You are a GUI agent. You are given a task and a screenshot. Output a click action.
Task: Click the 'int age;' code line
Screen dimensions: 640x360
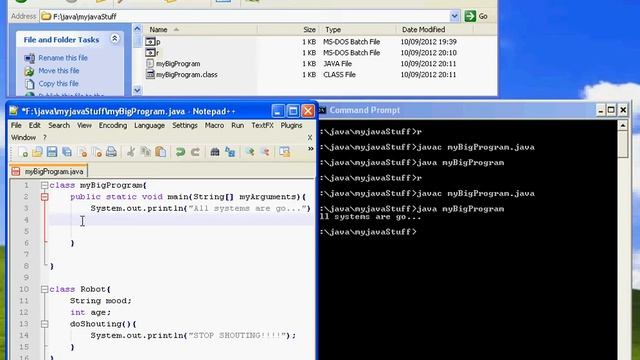click(90, 312)
